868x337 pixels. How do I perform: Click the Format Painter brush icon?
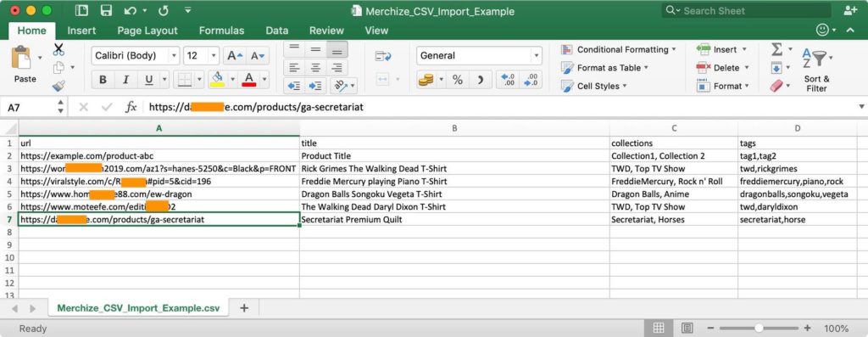click(x=58, y=86)
